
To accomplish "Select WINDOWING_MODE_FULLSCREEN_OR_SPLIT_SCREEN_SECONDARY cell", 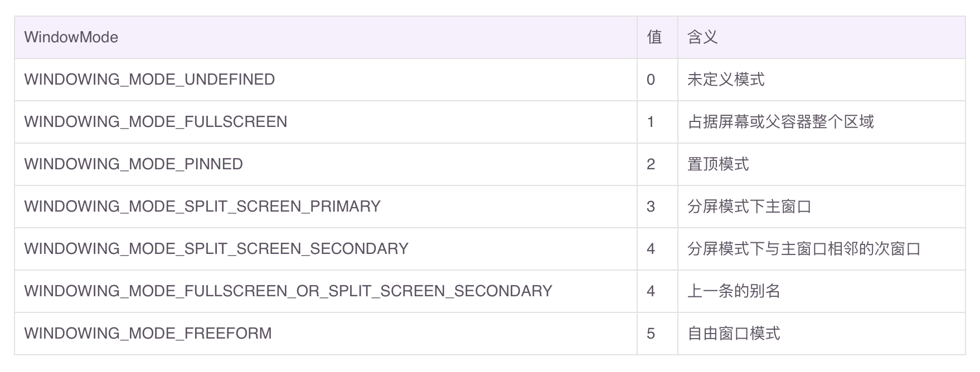I will point(326,291).
